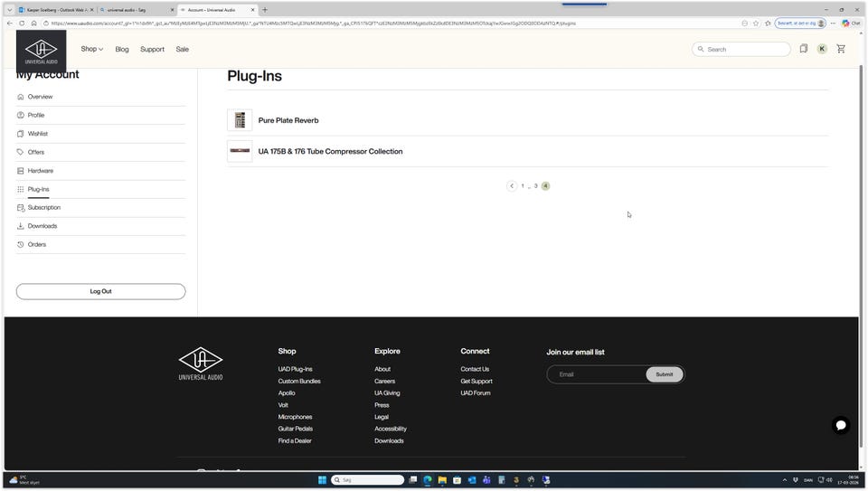Click the Windows taskbar search box
This screenshot has height=491, width=868.
[368, 480]
